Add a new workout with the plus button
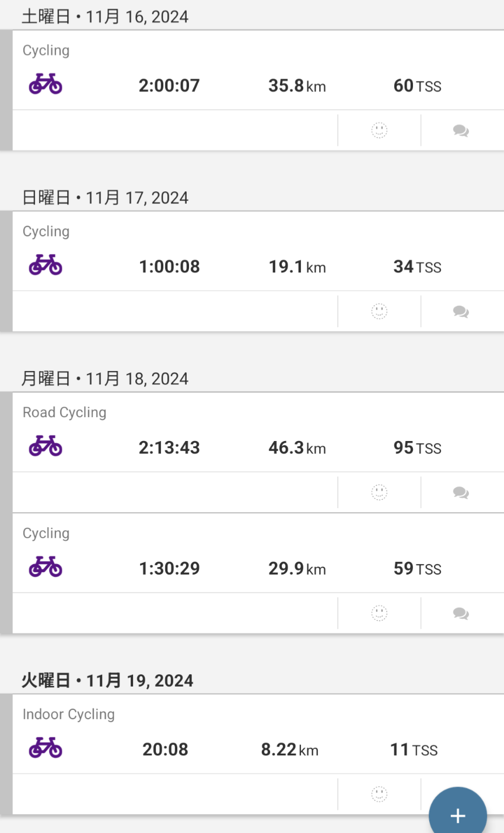This screenshot has height=833, width=504. (458, 815)
